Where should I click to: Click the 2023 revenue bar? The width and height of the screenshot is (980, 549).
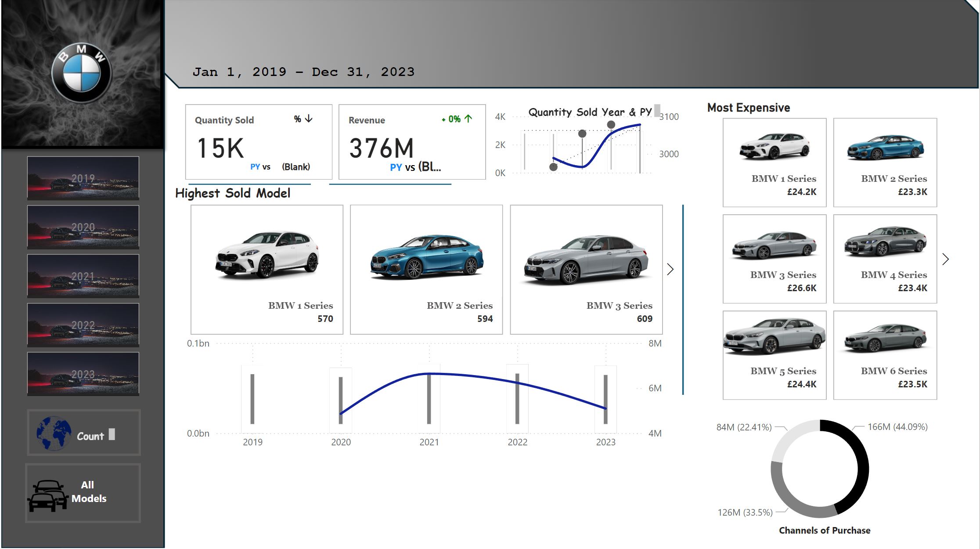[605, 399]
